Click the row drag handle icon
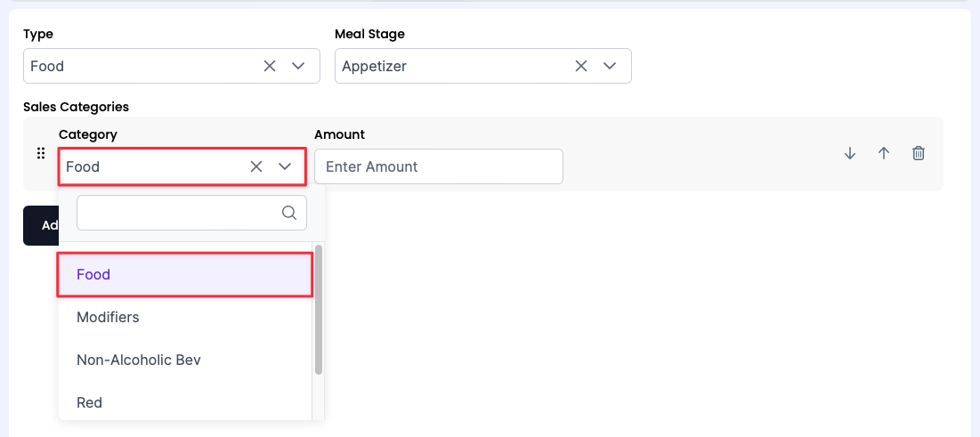Viewport: 980px width, 437px height. [x=40, y=153]
